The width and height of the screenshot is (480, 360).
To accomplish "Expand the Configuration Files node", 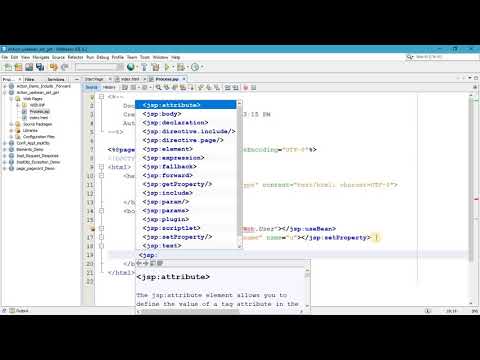I will (x=11, y=137).
